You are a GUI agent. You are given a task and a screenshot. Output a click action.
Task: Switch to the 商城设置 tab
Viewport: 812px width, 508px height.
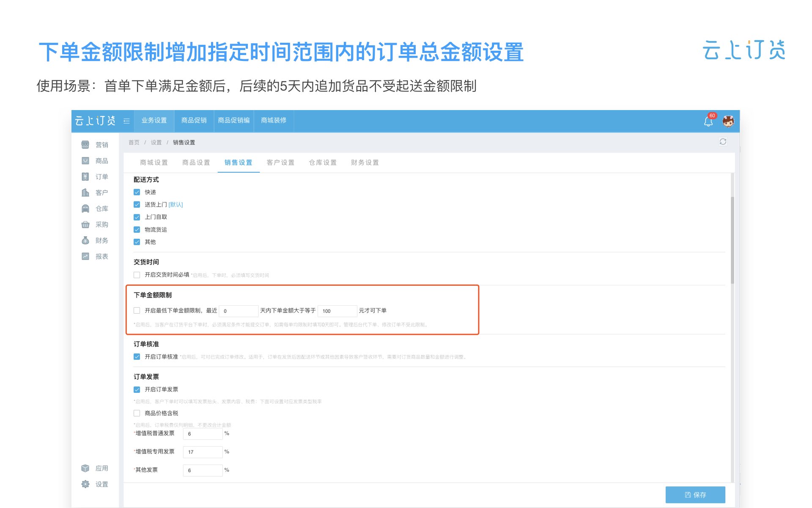(154, 163)
